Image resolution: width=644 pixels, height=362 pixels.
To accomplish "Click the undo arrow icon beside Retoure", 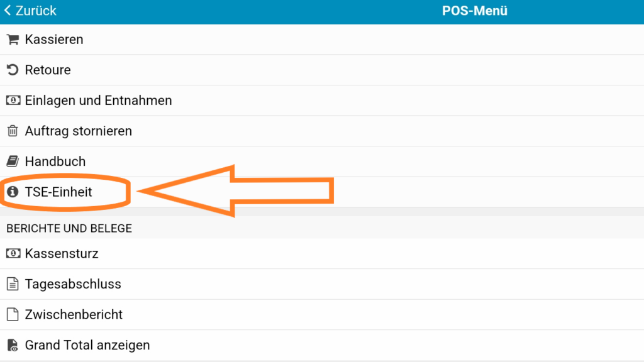I will (13, 70).
